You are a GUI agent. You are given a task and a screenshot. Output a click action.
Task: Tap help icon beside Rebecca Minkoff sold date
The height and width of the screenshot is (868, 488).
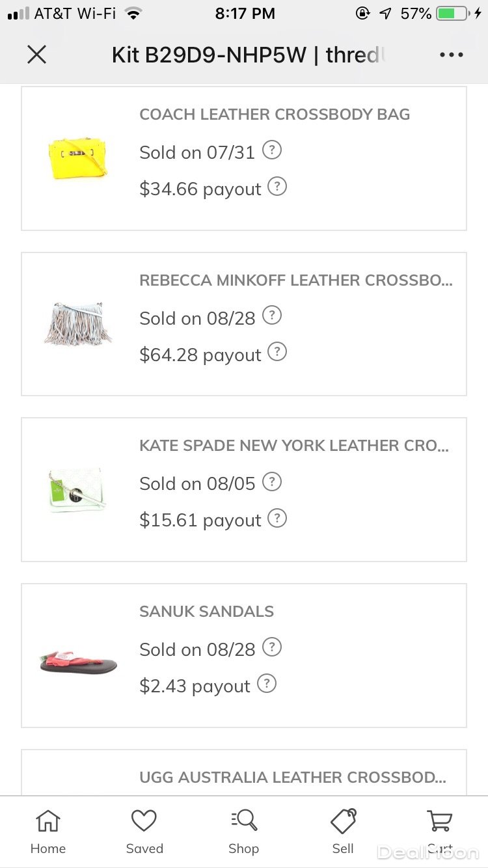tap(272, 316)
